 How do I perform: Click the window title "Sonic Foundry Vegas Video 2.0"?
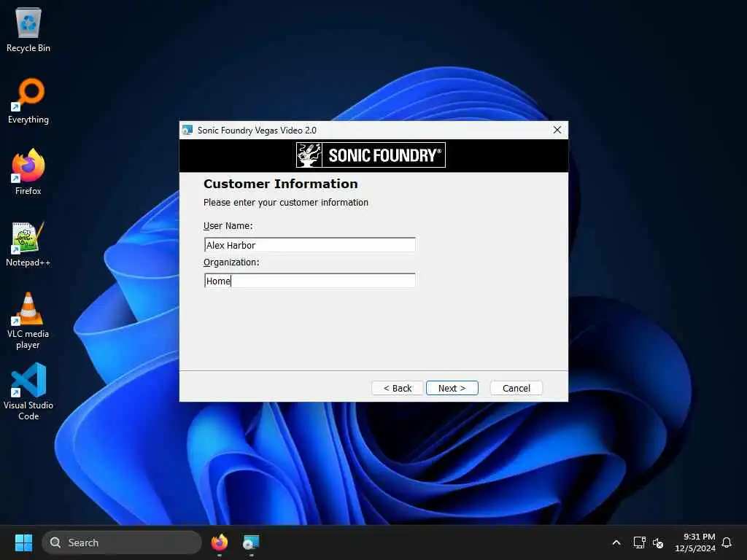pyautogui.click(x=257, y=130)
